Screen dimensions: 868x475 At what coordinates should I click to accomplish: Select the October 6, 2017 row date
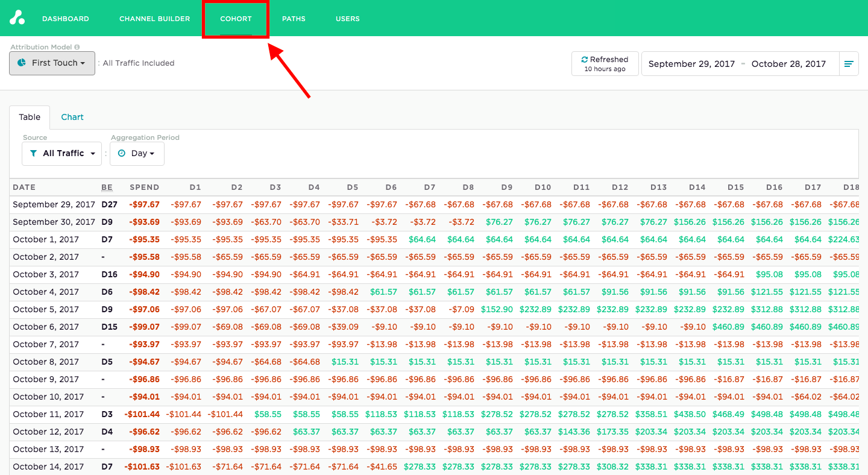tap(46, 327)
